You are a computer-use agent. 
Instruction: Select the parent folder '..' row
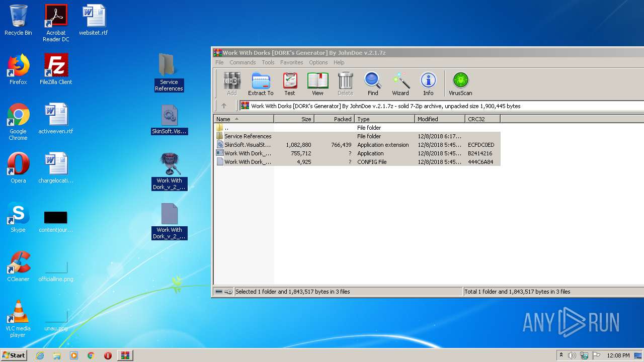357,128
